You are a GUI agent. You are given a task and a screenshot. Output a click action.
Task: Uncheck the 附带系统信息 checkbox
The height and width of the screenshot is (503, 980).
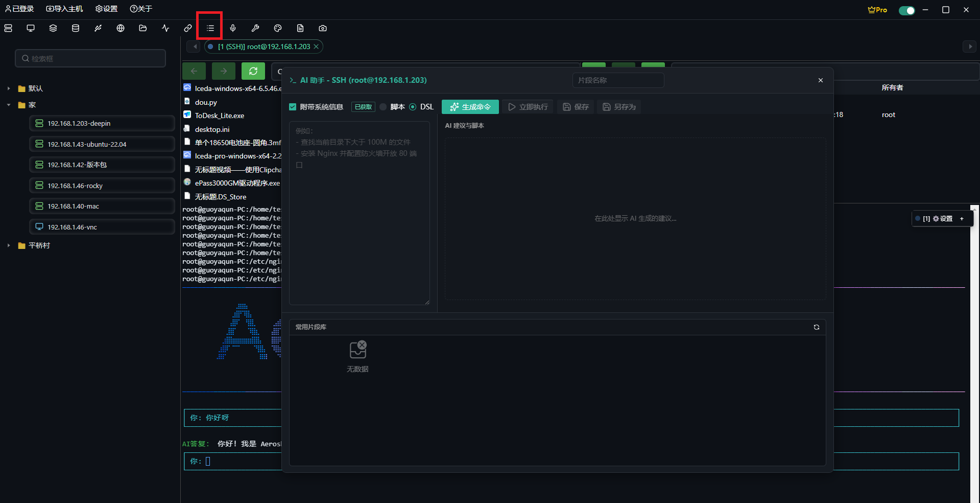pyautogui.click(x=293, y=107)
